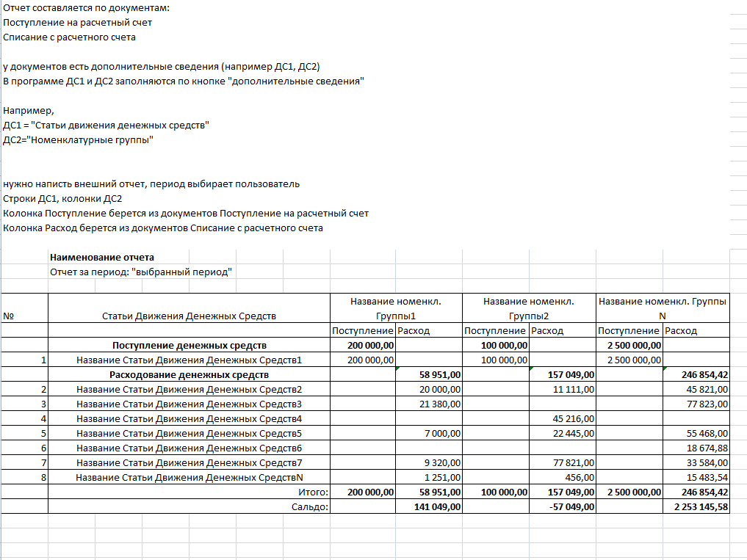Click the bold "Расходование денежных средств" row label
Image resolution: width=747 pixels, height=560 pixels.
pyautogui.click(x=189, y=374)
